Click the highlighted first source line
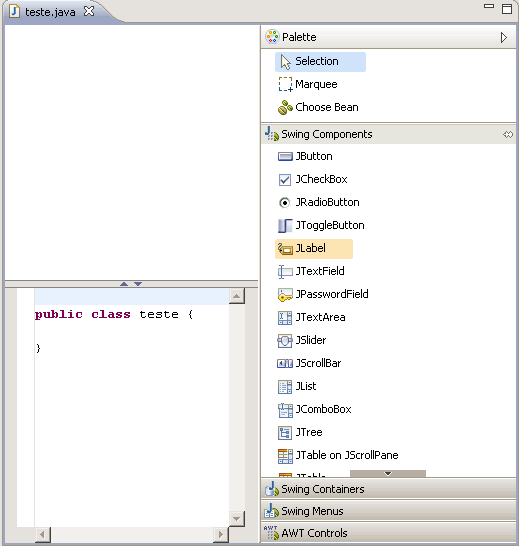Image resolution: width=519 pixels, height=546 pixels. [x=132, y=297]
